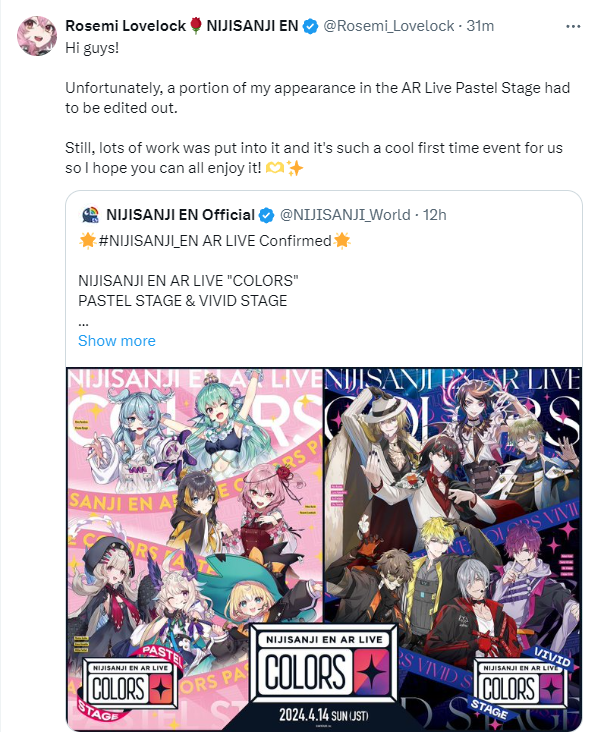Open the quoted tweet's 12h timestamp
Screen dimensions: 599x732
435,215
